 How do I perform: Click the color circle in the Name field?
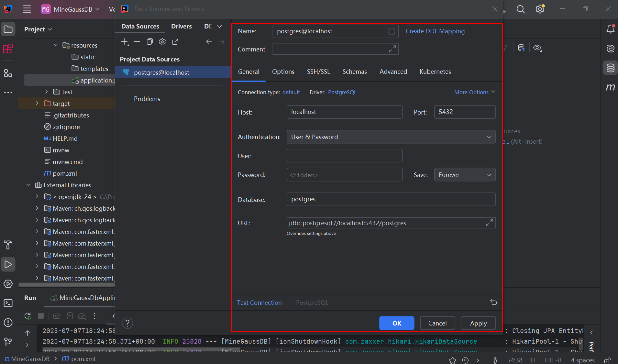392,31
